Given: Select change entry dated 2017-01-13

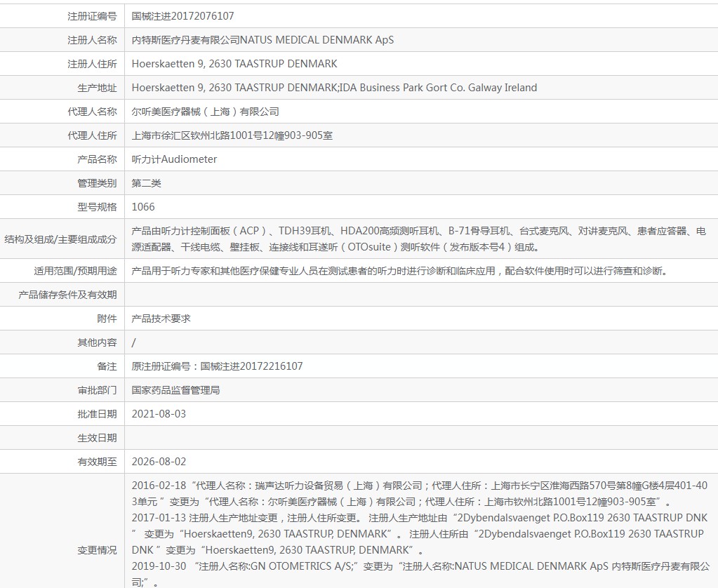Looking at the screenshot, I should 420,533.
